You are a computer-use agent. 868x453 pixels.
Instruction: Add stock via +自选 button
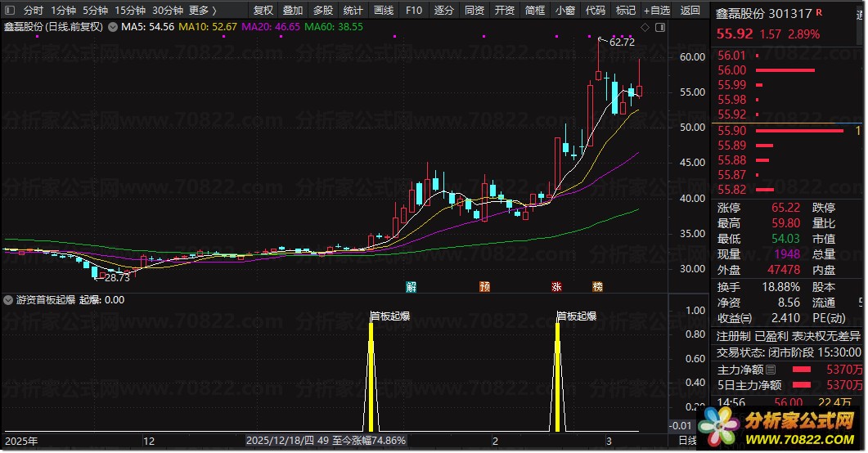657,10
